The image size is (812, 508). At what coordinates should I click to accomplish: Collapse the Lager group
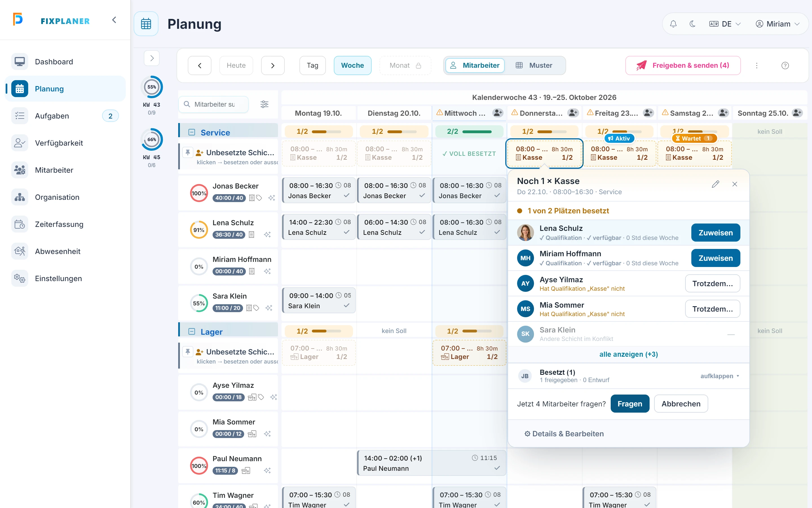[x=192, y=332]
